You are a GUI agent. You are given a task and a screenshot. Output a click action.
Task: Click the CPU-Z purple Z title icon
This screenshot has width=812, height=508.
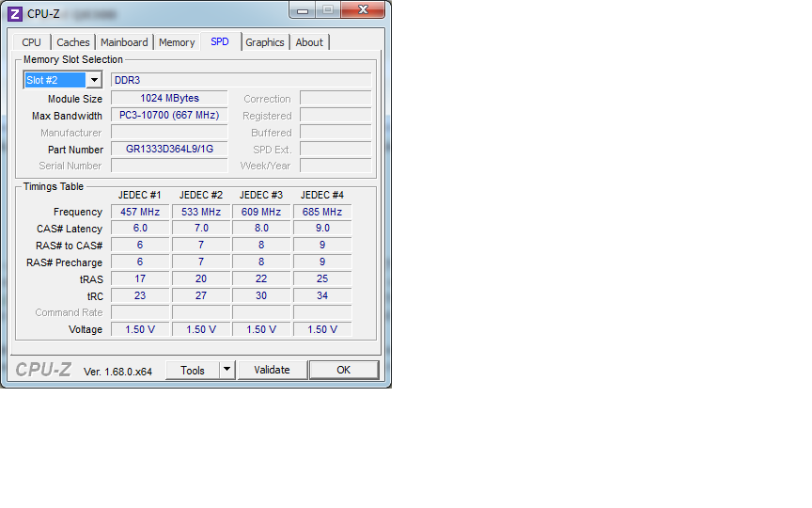tap(15, 13)
